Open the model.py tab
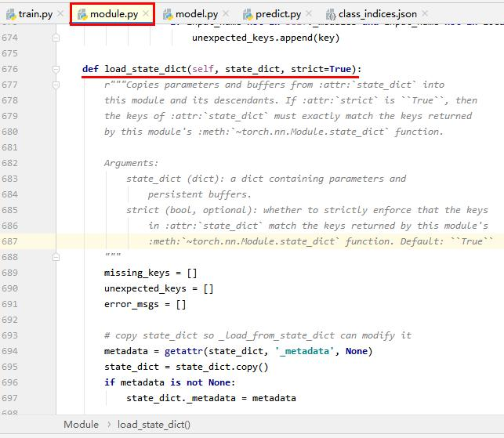Screen dimensions: 504x438 click(197, 14)
